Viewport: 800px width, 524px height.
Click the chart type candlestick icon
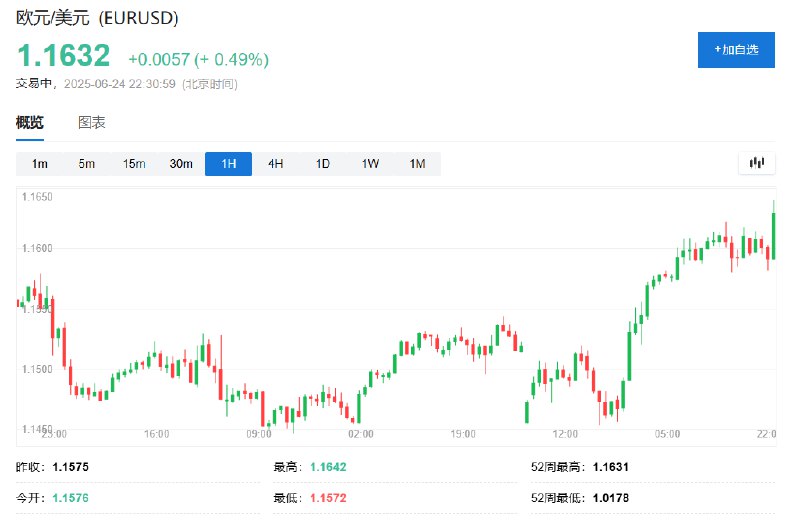pos(757,163)
